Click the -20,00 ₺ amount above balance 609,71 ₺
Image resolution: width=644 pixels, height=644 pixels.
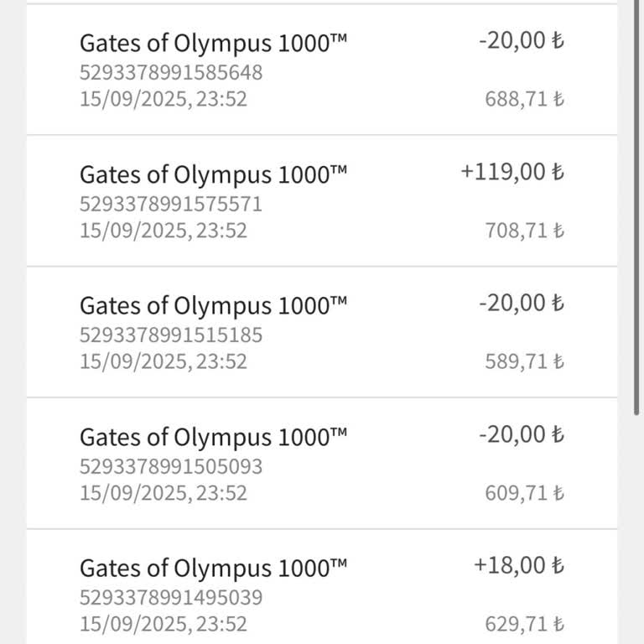click(x=521, y=434)
